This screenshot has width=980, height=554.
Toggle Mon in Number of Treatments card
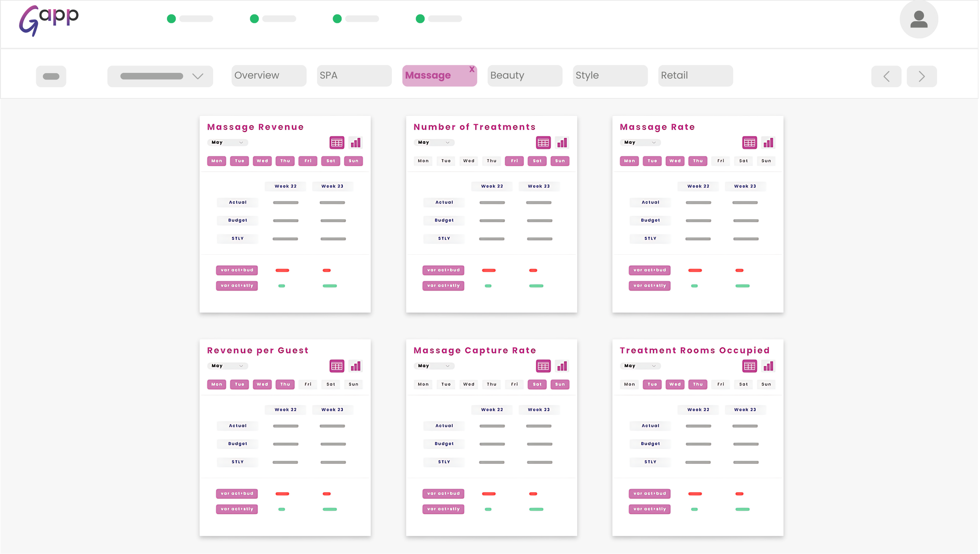[x=424, y=161]
